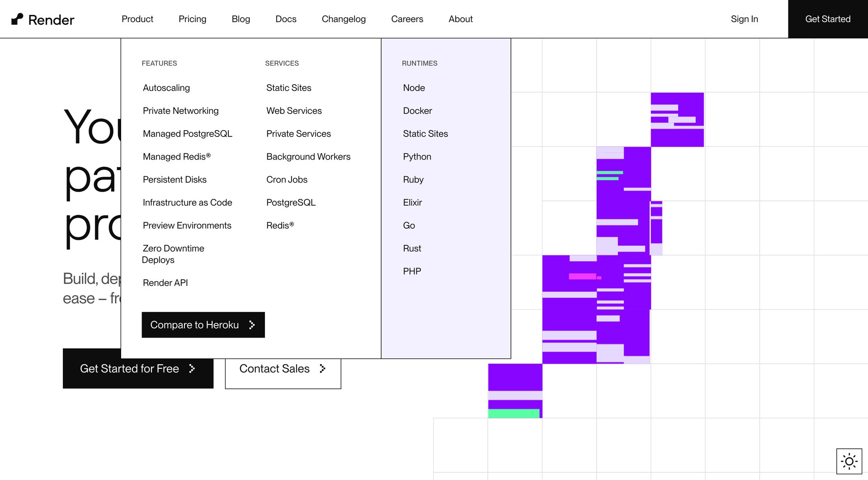
Task: Select the Docker runtime
Action: 417,110
